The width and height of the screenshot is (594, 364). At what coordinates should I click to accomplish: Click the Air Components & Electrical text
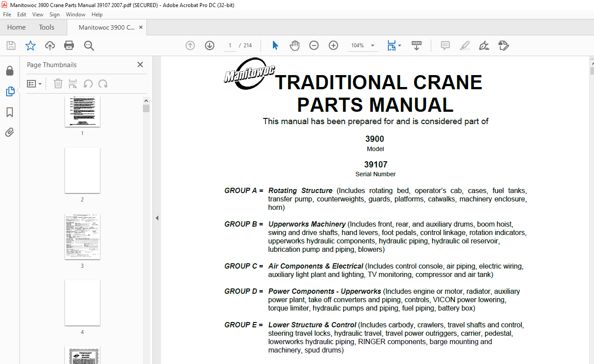click(316, 266)
